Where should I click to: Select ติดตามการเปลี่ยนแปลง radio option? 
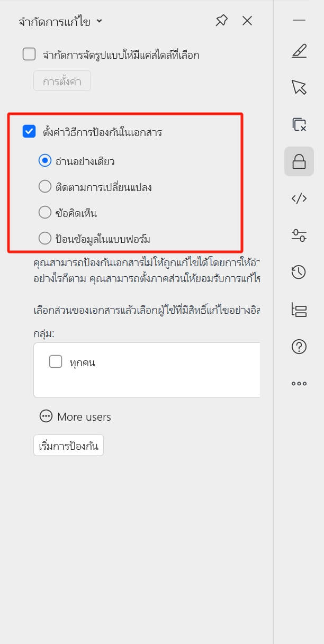(45, 186)
